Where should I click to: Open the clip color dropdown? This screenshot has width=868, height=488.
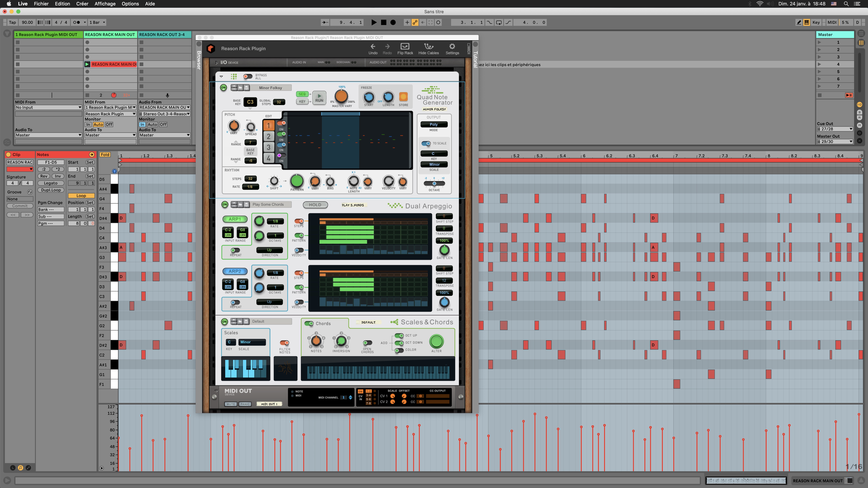coord(20,169)
